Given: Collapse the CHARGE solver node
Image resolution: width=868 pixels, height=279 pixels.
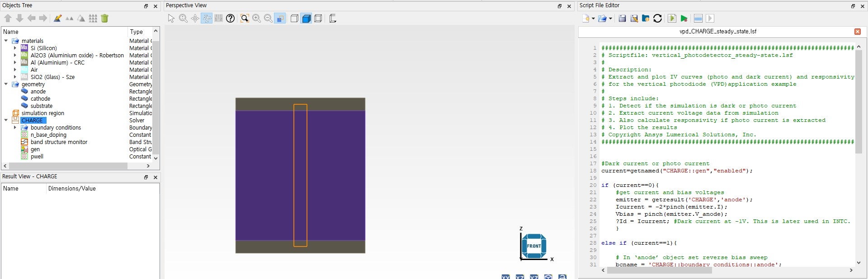Looking at the screenshot, I should point(6,120).
